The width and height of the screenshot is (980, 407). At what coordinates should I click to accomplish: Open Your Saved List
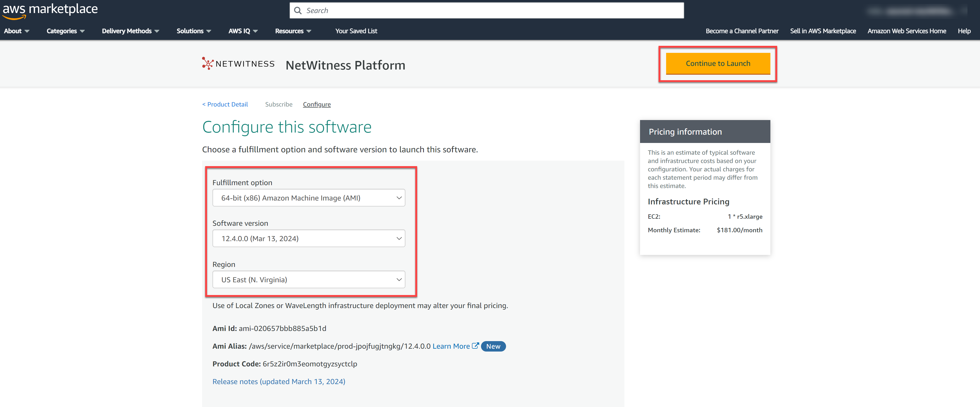(356, 31)
